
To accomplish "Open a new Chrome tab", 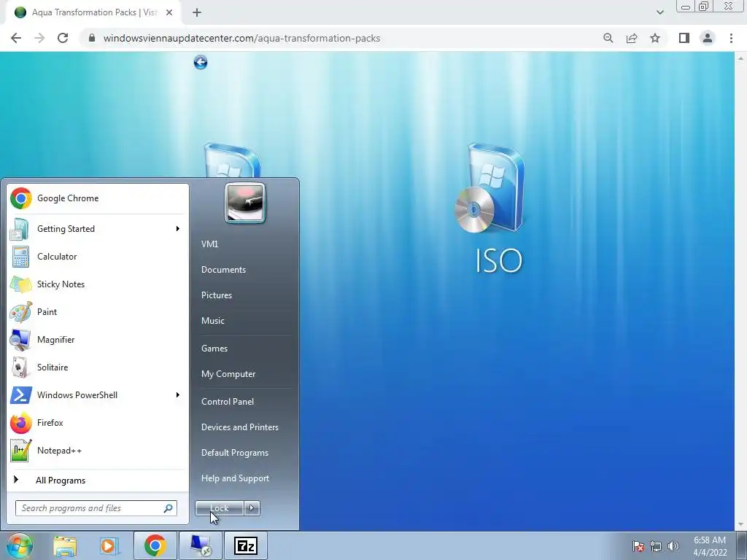I will pyautogui.click(x=197, y=12).
